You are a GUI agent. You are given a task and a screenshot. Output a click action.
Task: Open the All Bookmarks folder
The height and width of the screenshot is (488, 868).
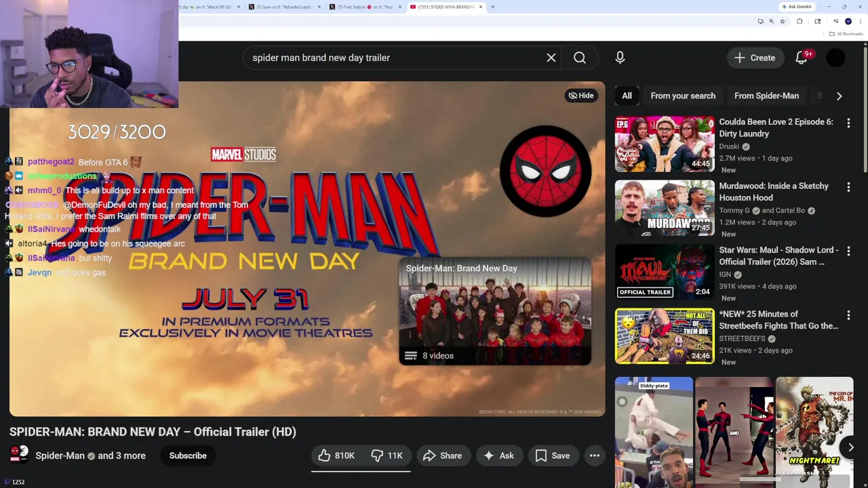point(846,34)
